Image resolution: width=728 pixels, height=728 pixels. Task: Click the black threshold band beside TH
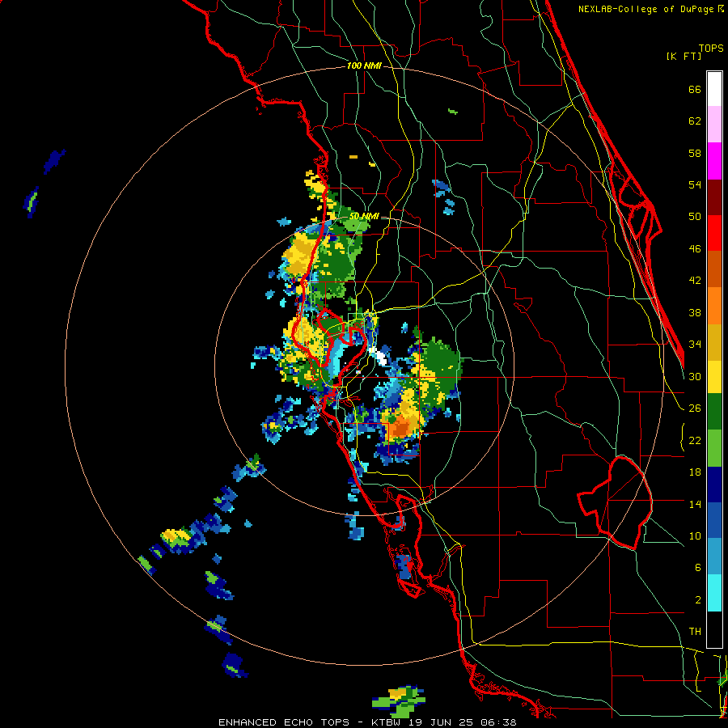tap(714, 629)
